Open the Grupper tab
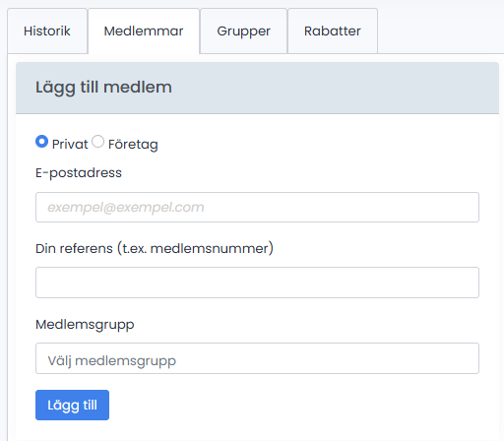Image resolution: width=504 pixels, height=441 pixels. [x=243, y=31]
